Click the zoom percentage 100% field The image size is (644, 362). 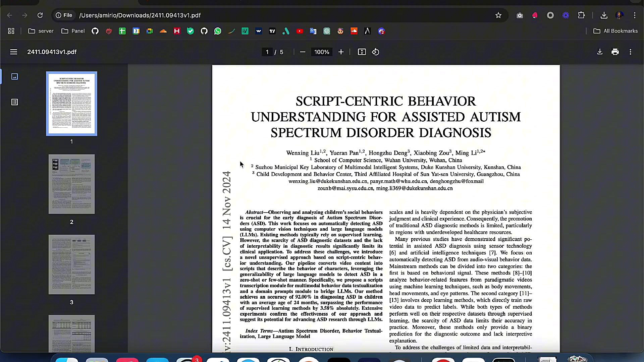pos(322,52)
